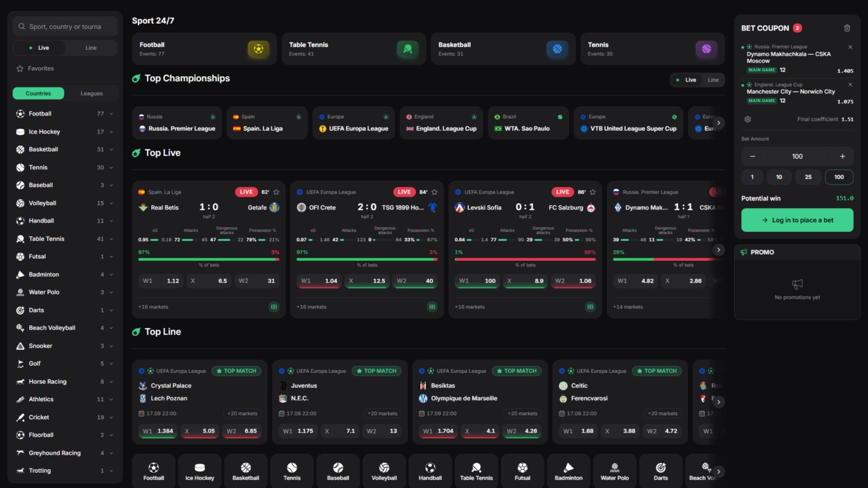Increase bet amount with plus button

point(843,156)
